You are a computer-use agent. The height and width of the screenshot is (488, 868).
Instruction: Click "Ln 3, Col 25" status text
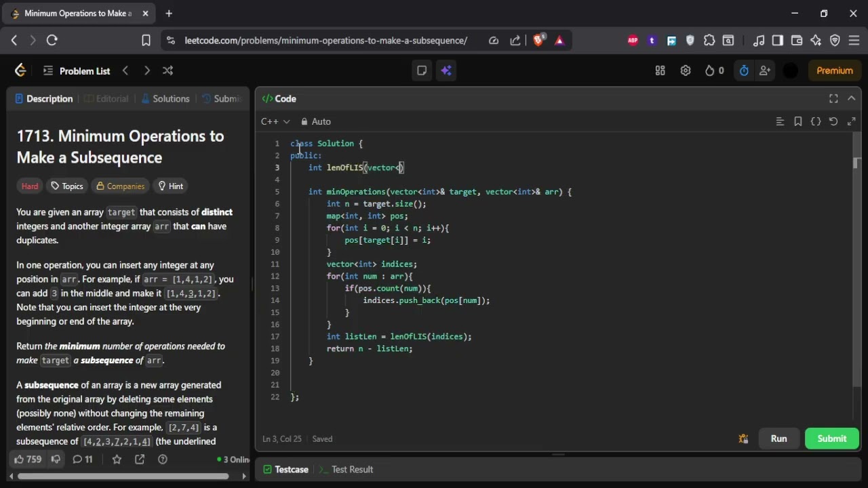[x=282, y=439]
